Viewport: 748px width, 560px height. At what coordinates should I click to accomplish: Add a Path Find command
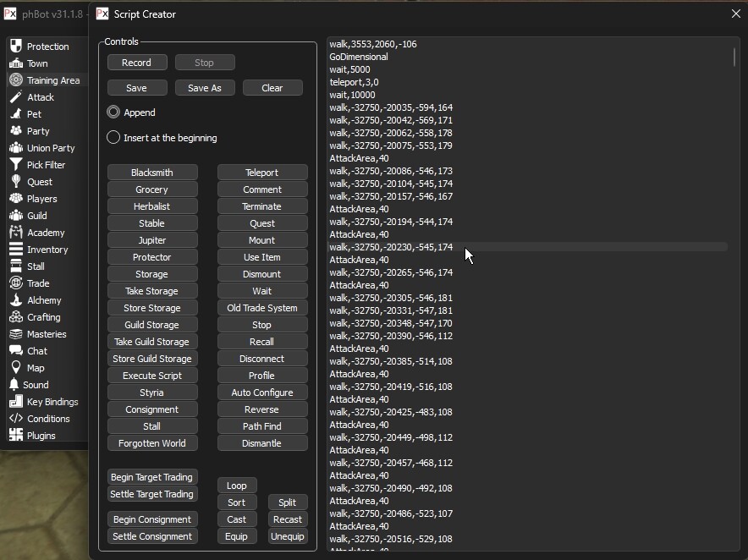(261, 426)
